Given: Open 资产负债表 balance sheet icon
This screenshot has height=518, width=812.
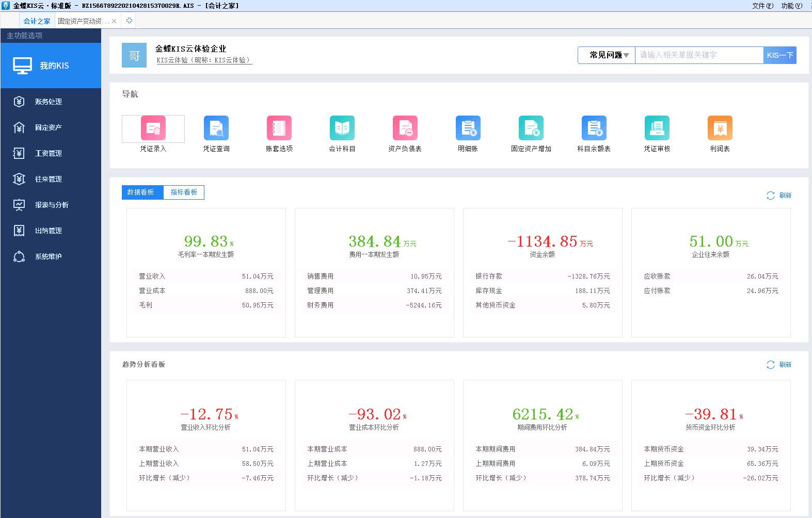Looking at the screenshot, I should coord(405,128).
